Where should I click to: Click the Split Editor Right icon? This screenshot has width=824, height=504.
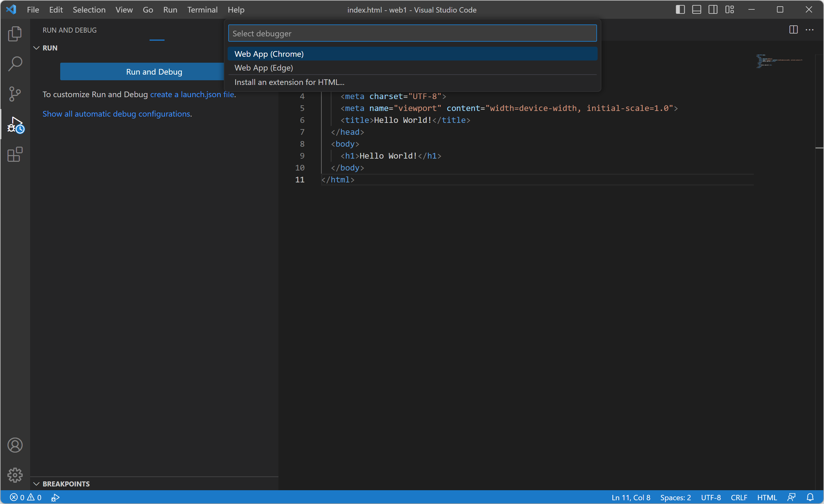[x=793, y=30]
